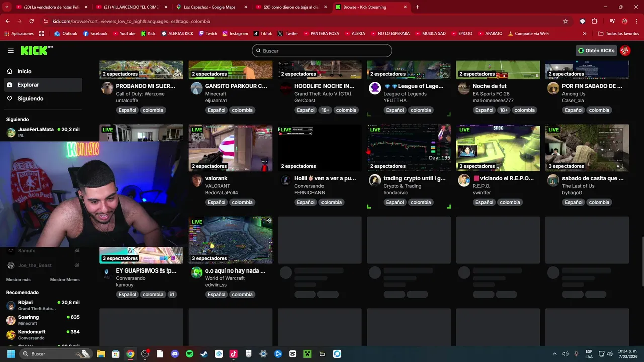Open the Crypto & Trading category link
This screenshot has width=644, height=362.
402,186
